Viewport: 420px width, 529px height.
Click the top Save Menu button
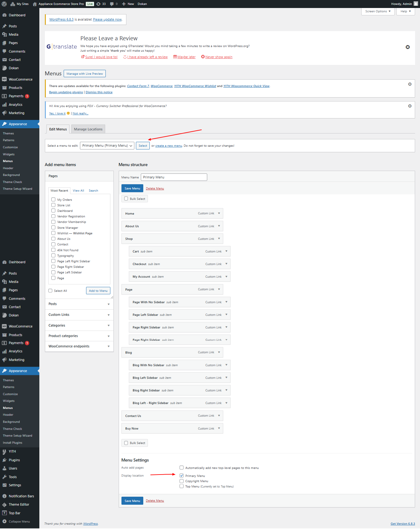point(132,189)
